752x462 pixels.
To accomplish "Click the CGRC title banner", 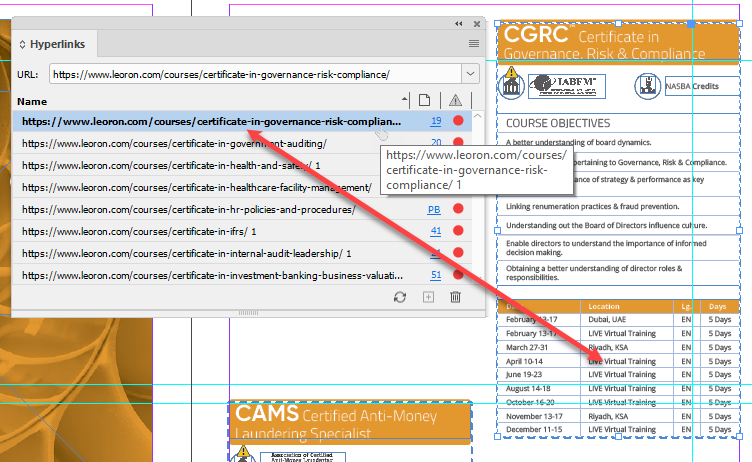I will click(x=618, y=42).
